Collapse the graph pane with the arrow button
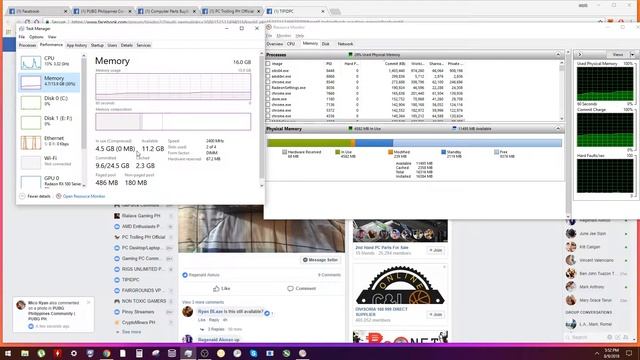 coord(580,55)
